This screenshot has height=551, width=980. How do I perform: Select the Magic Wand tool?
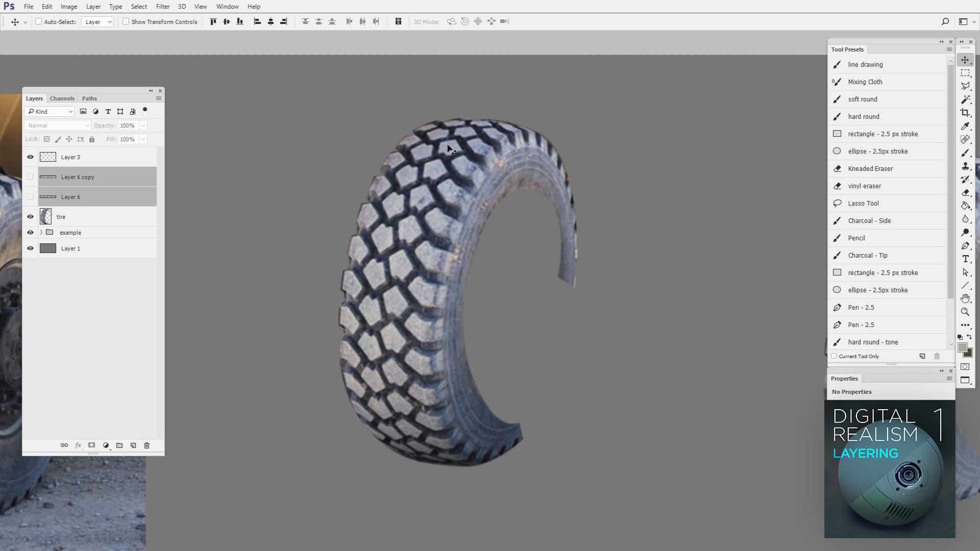coord(965,99)
